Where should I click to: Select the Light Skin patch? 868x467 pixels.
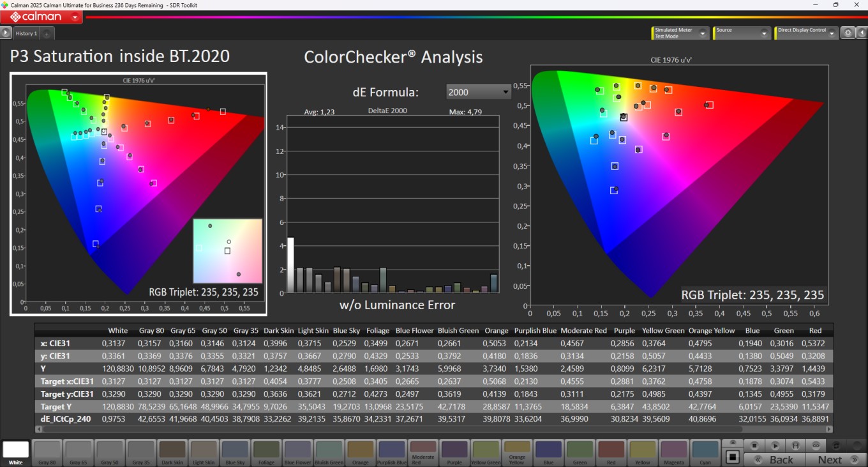(x=204, y=452)
